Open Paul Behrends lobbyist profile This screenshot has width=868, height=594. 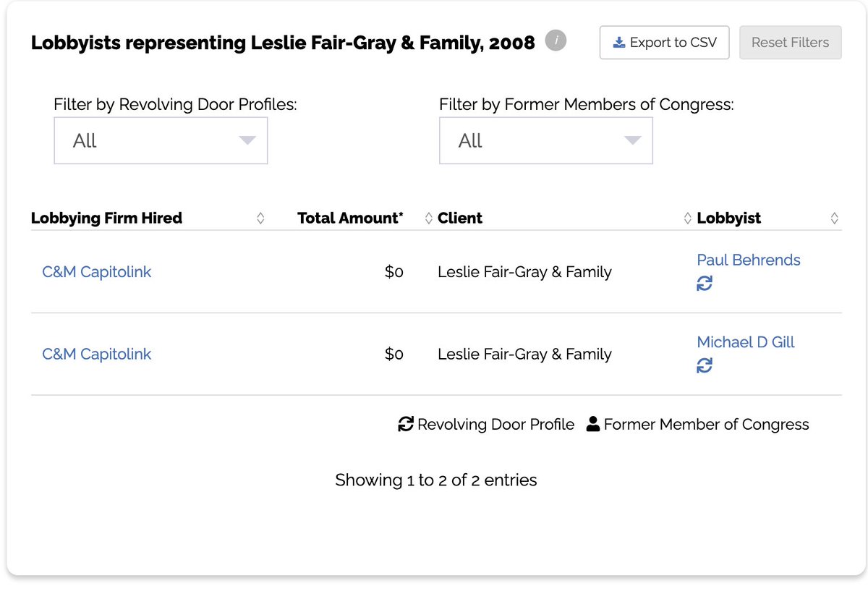click(x=749, y=260)
